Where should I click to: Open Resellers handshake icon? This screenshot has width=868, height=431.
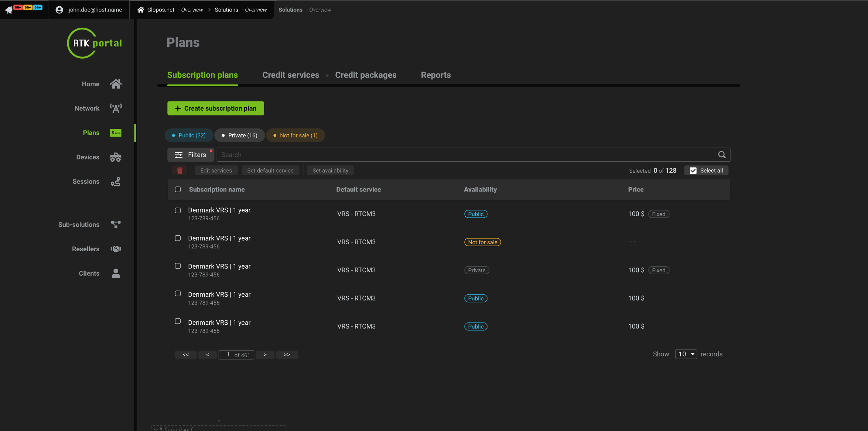tap(116, 249)
